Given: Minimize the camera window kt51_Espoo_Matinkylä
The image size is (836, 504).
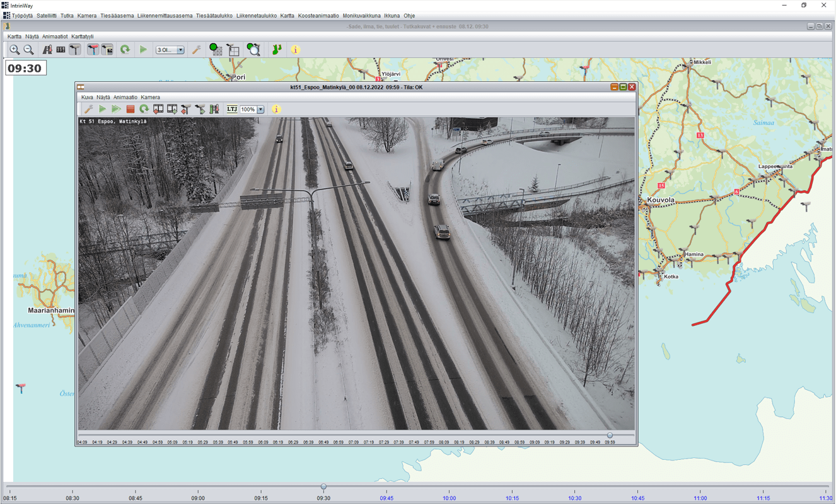Looking at the screenshot, I should coord(614,87).
